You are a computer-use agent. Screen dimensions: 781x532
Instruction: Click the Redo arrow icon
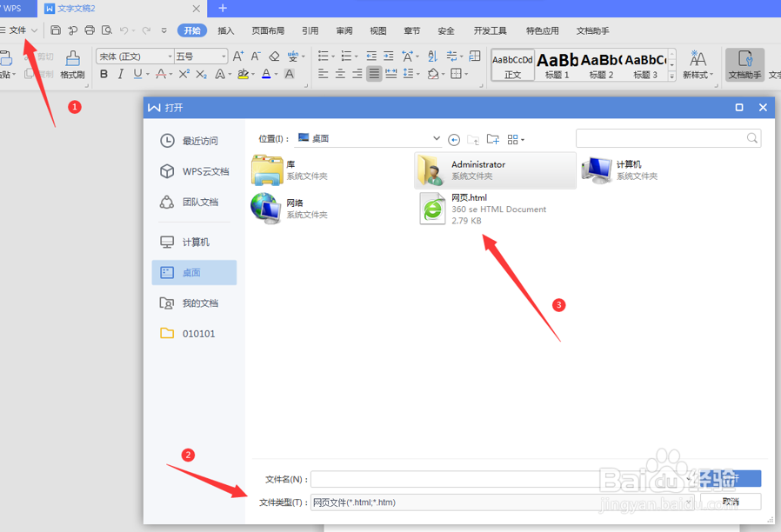146,30
